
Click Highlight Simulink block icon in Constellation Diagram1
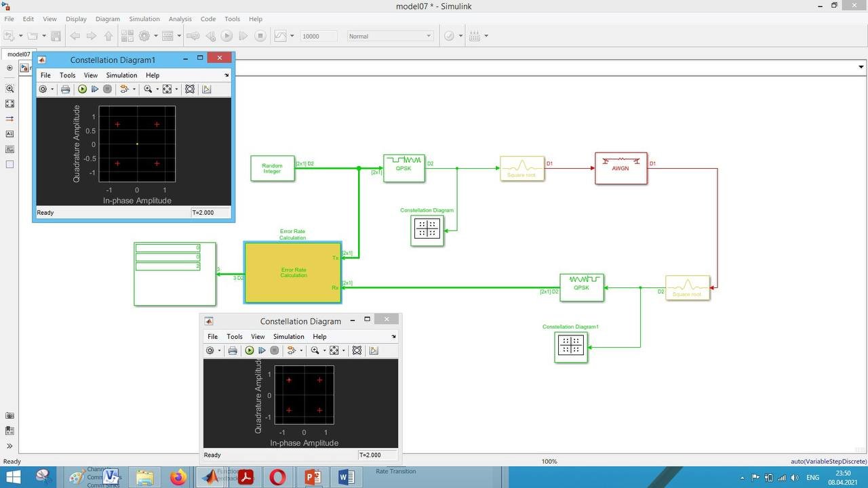coord(124,89)
